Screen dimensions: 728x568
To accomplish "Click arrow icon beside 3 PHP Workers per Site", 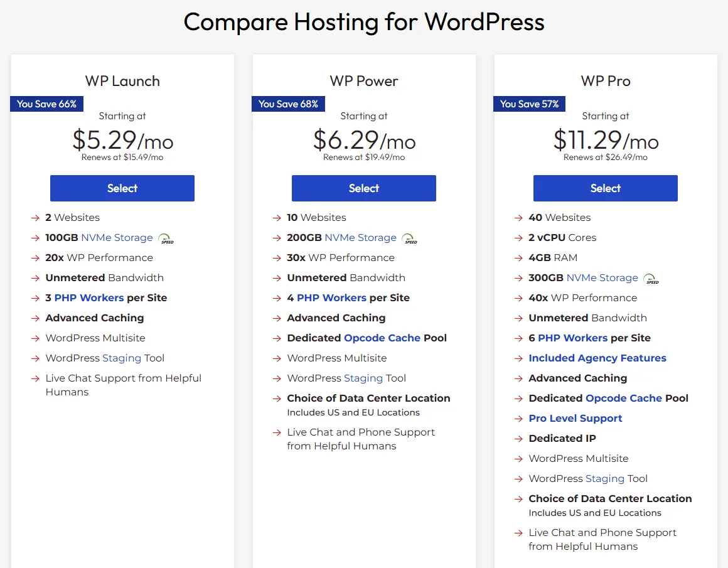I will point(35,298).
